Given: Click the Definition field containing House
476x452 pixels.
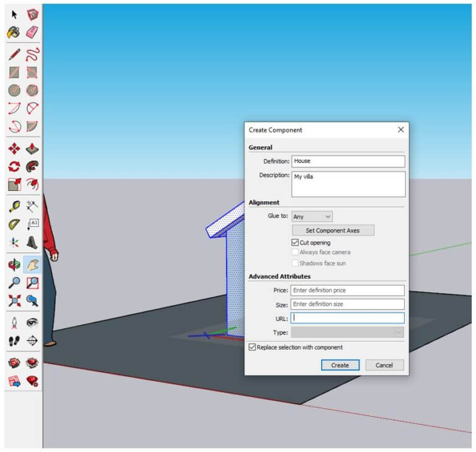Looking at the screenshot, I should [348, 161].
